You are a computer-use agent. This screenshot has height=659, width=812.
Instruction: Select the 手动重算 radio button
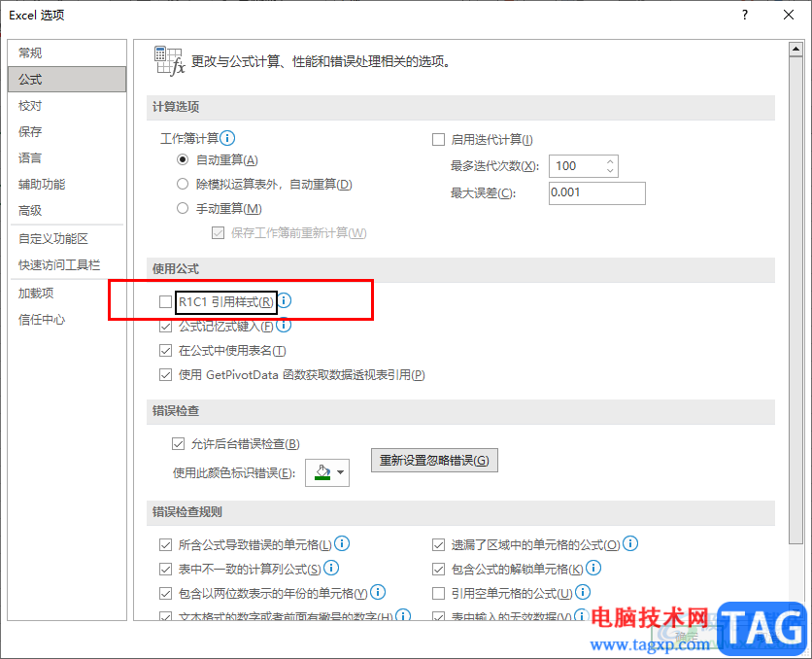[x=183, y=208]
